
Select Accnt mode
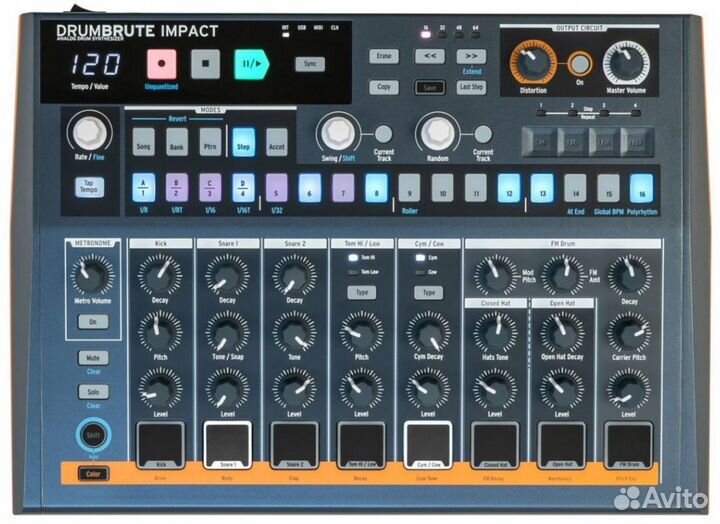pyautogui.click(x=277, y=142)
